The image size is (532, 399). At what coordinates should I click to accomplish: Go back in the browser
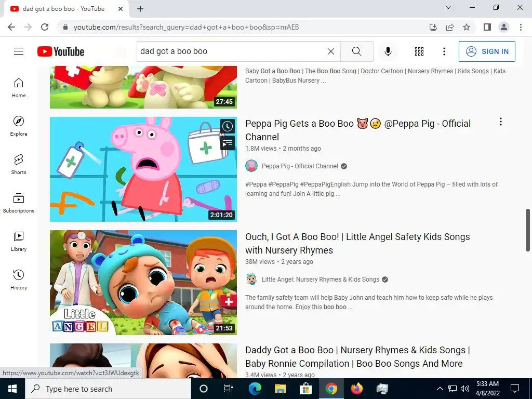point(11,27)
